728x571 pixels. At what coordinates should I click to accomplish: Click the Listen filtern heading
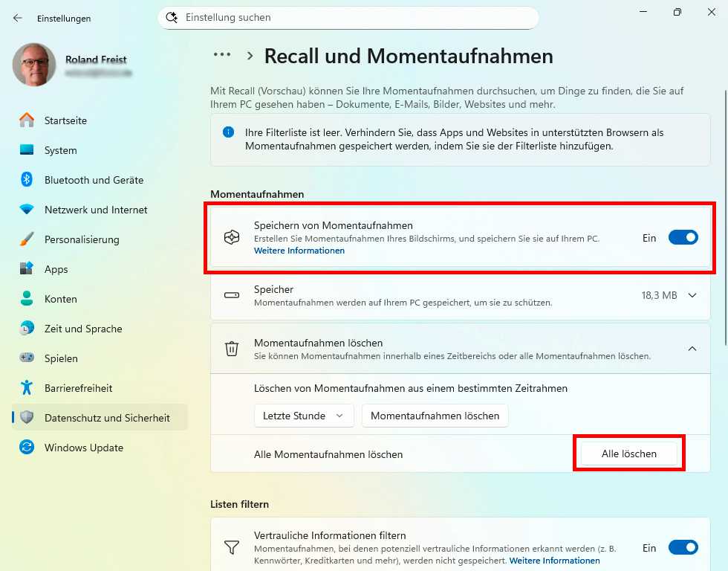click(239, 504)
